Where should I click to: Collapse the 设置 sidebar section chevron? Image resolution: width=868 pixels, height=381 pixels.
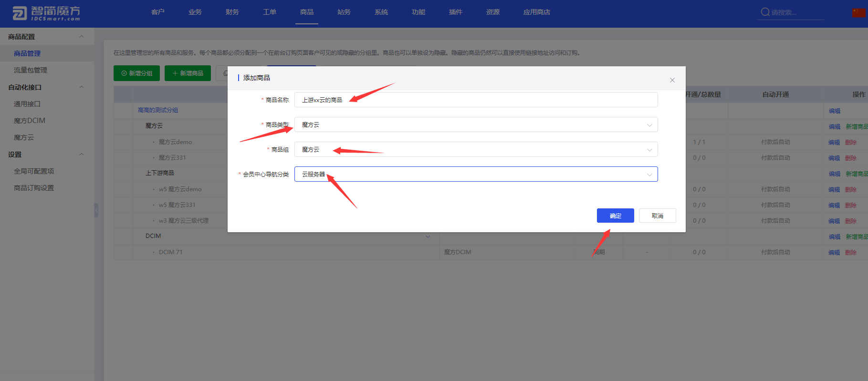tap(82, 154)
